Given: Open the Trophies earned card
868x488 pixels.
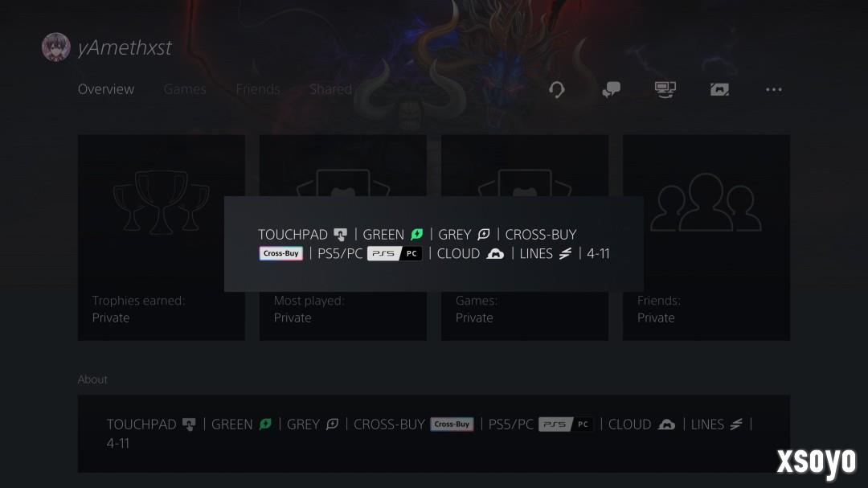Looking at the screenshot, I should 161,237.
